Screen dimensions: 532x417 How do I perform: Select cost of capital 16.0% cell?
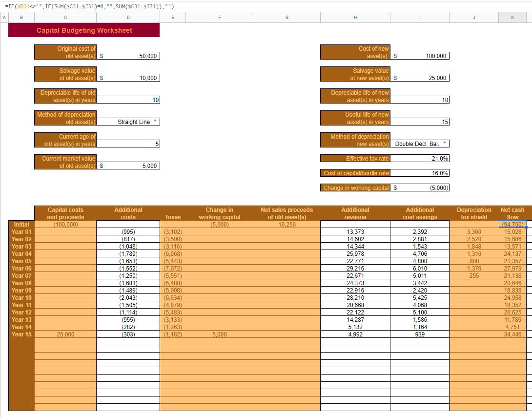point(420,173)
